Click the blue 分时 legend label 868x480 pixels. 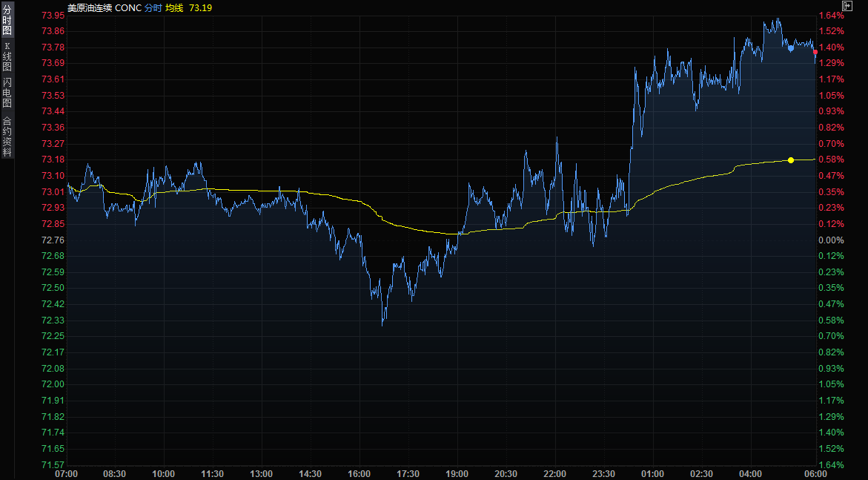153,7
